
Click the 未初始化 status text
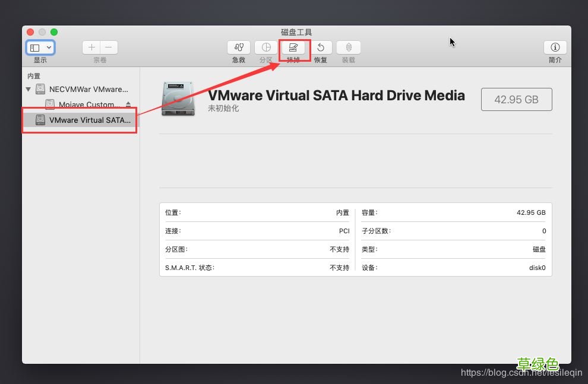pos(223,109)
